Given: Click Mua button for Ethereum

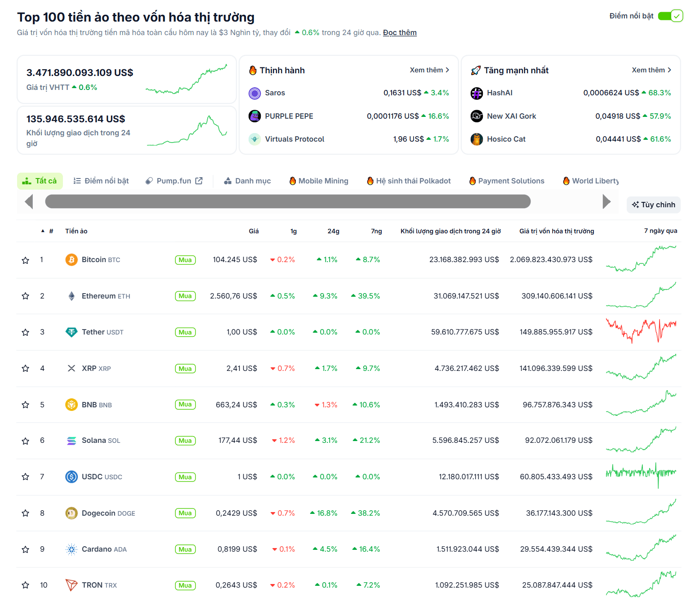Looking at the screenshot, I should click(185, 296).
